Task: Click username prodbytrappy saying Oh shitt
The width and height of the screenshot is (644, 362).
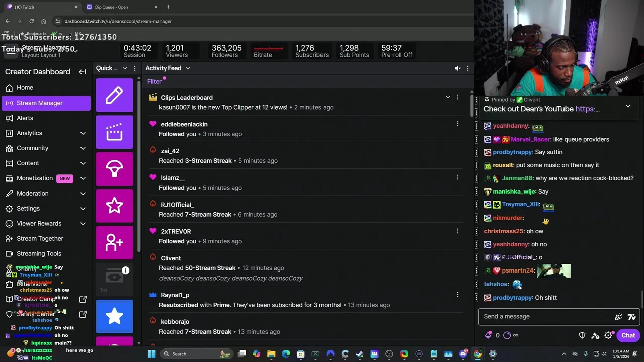Action: 513,298
